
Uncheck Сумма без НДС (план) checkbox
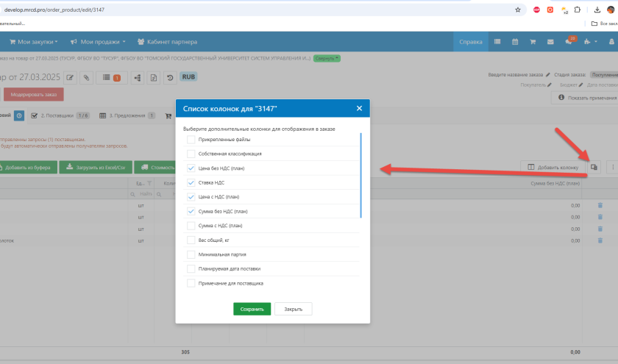click(x=191, y=211)
